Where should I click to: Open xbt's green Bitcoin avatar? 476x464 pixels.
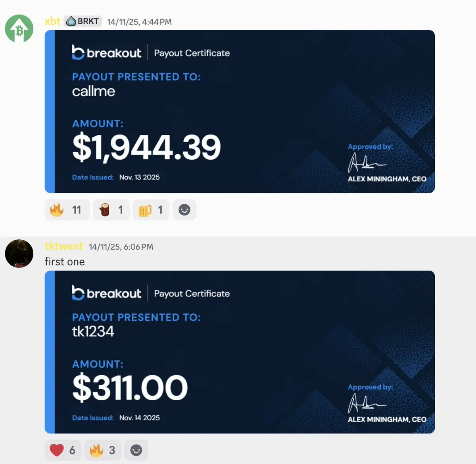click(19, 29)
